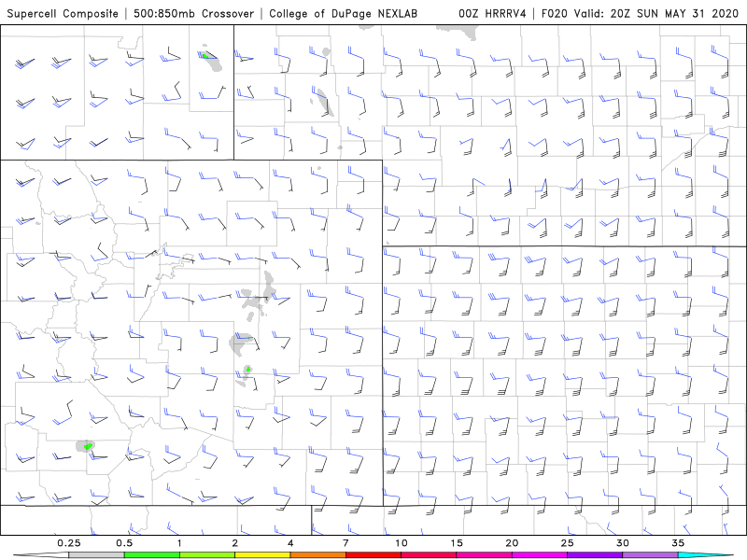Select the crimson 10–15 legend swatch

point(429,555)
